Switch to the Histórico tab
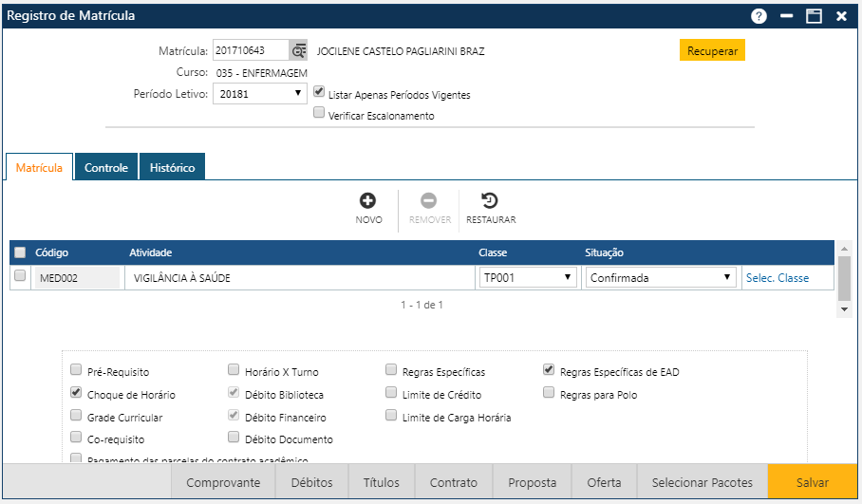The height and width of the screenshot is (504, 862). point(172,167)
